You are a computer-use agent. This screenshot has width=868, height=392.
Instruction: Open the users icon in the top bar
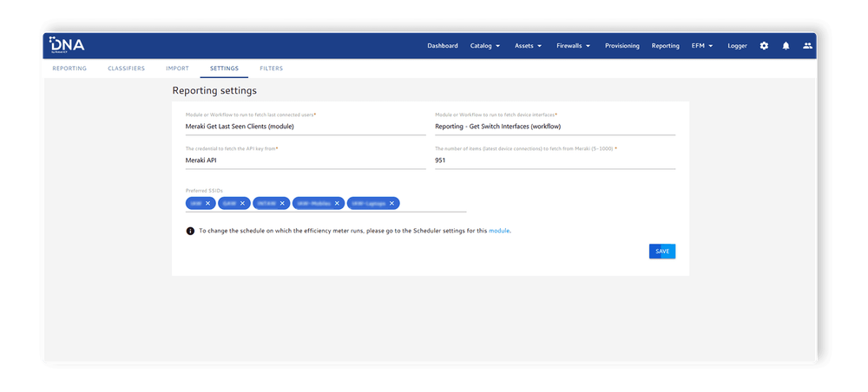(807, 46)
